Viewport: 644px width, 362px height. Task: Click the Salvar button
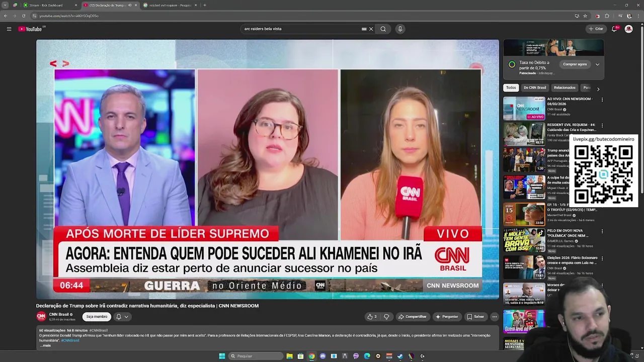(x=475, y=317)
